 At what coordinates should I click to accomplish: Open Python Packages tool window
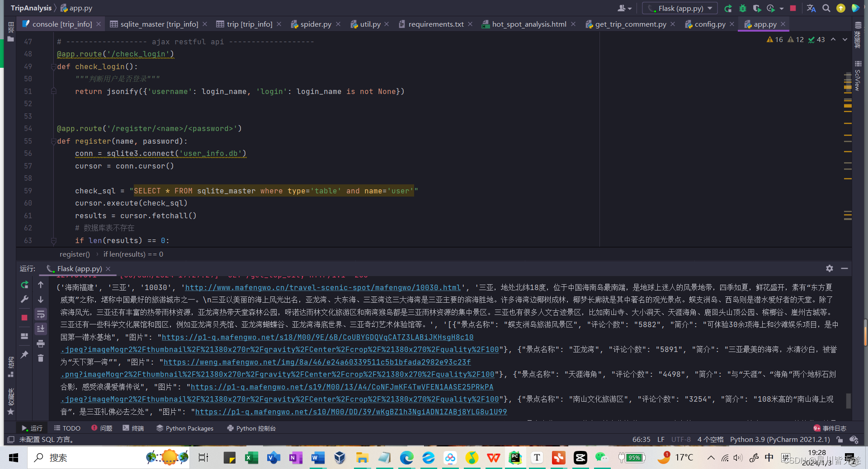184,428
